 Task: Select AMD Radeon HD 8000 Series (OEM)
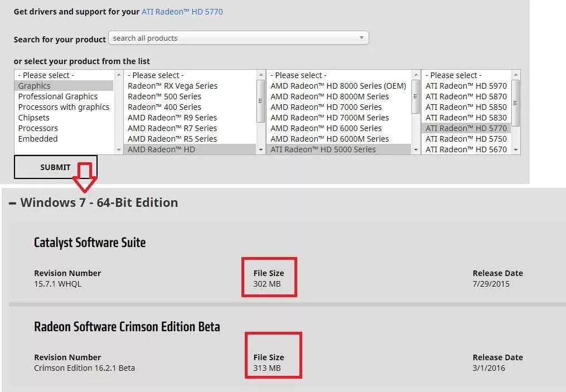point(339,85)
